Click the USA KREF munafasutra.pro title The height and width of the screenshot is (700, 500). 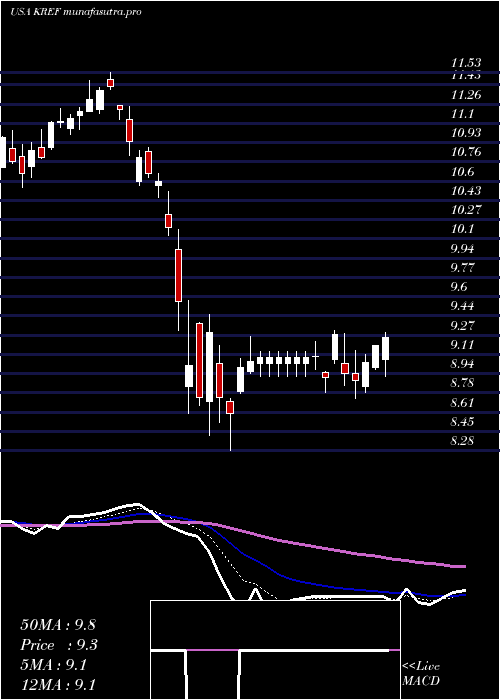coord(75,12)
